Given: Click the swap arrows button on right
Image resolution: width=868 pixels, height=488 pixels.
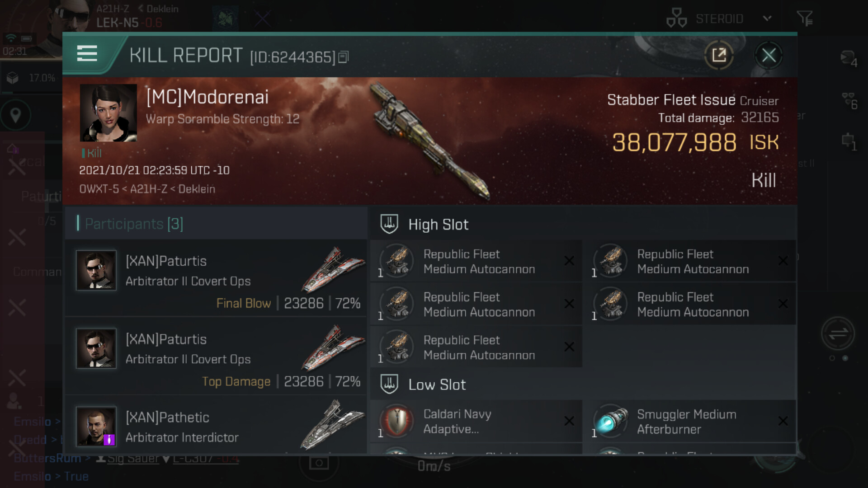Looking at the screenshot, I should [838, 334].
